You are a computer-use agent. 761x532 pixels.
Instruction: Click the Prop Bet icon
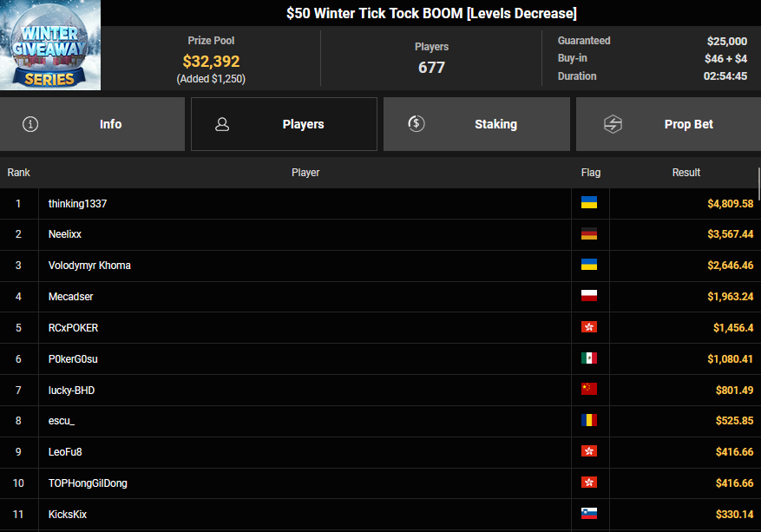tap(613, 124)
